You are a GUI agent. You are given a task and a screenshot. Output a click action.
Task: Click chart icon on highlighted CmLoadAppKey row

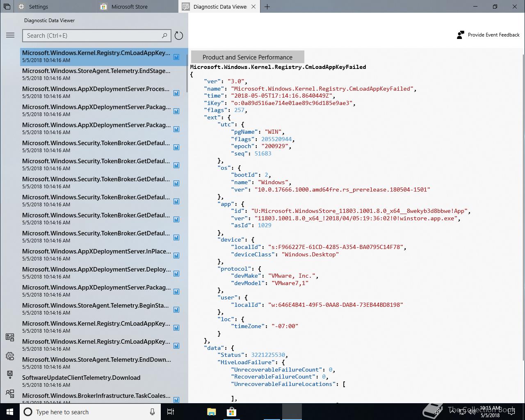176,57
